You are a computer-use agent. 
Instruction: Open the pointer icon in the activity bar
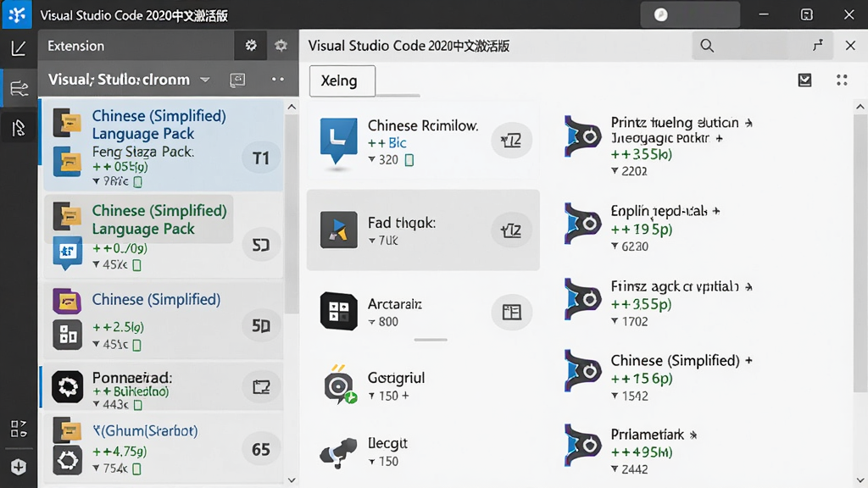(x=19, y=129)
